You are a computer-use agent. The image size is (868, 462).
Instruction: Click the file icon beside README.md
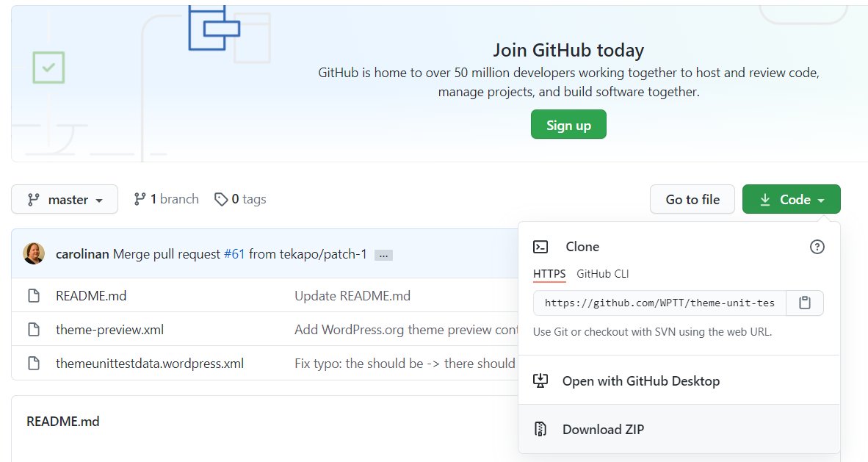tap(34, 296)
